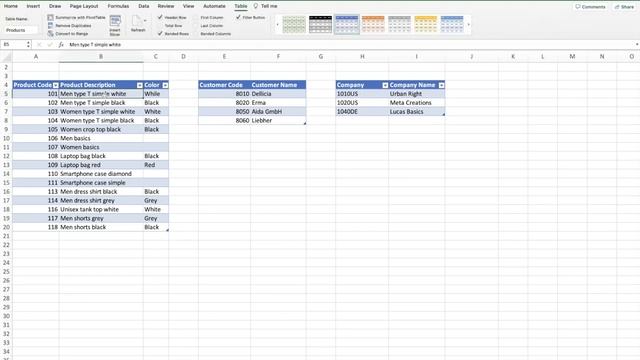This screenshot has width=640, height=360.
Task: Click the Share button
Action: tap(624, 7)
